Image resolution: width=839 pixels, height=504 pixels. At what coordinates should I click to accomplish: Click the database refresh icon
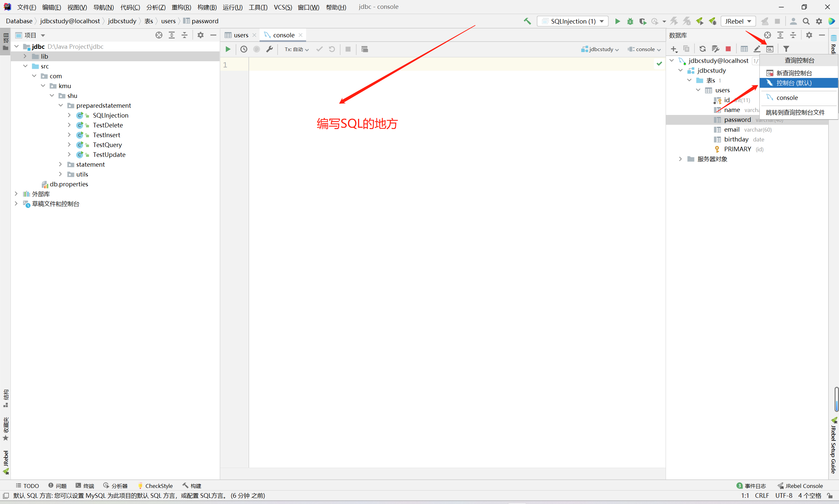[702, 49]
